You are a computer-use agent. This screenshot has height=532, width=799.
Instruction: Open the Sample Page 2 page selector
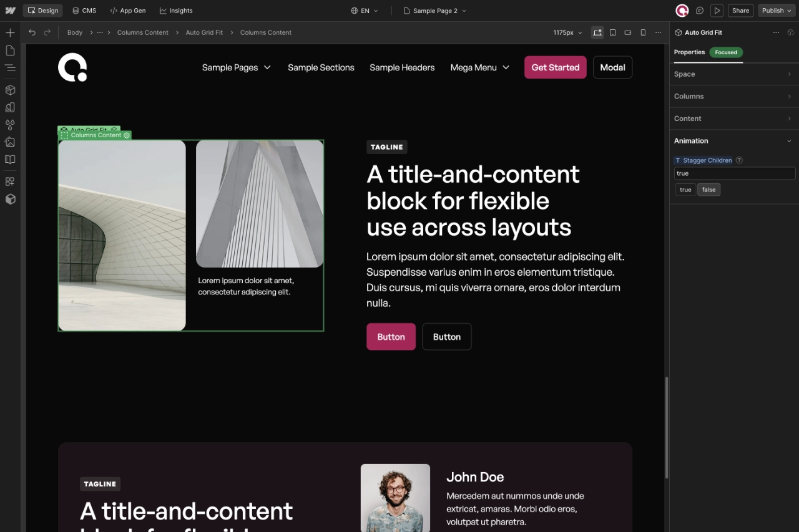click(x=434, y=11)
